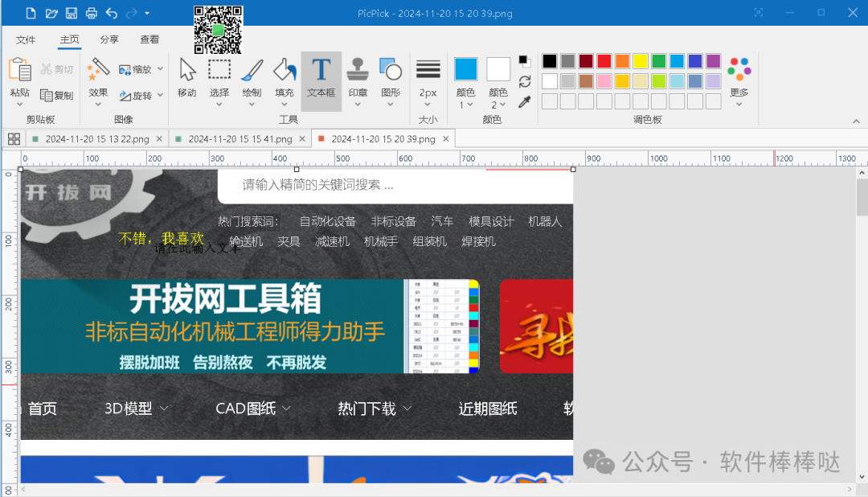Expand the Effects dropdown arrow

click(98, 105)
